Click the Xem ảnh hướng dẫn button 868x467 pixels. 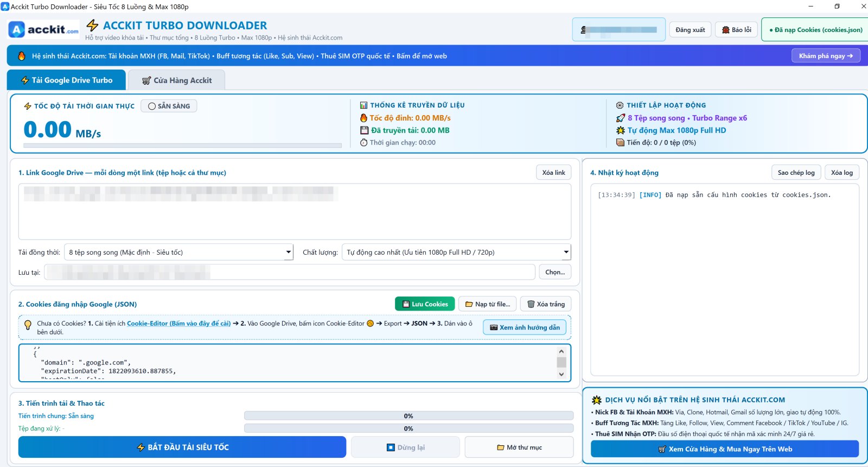point(525,327)
